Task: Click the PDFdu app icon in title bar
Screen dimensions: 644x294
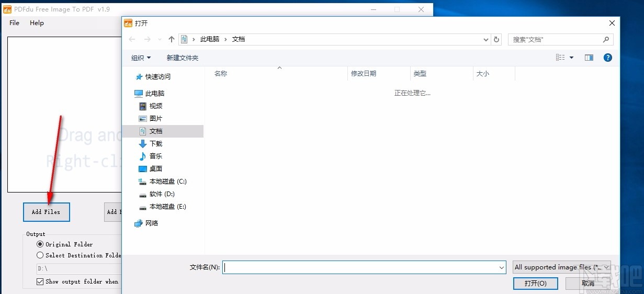Action: pos(7,9)
